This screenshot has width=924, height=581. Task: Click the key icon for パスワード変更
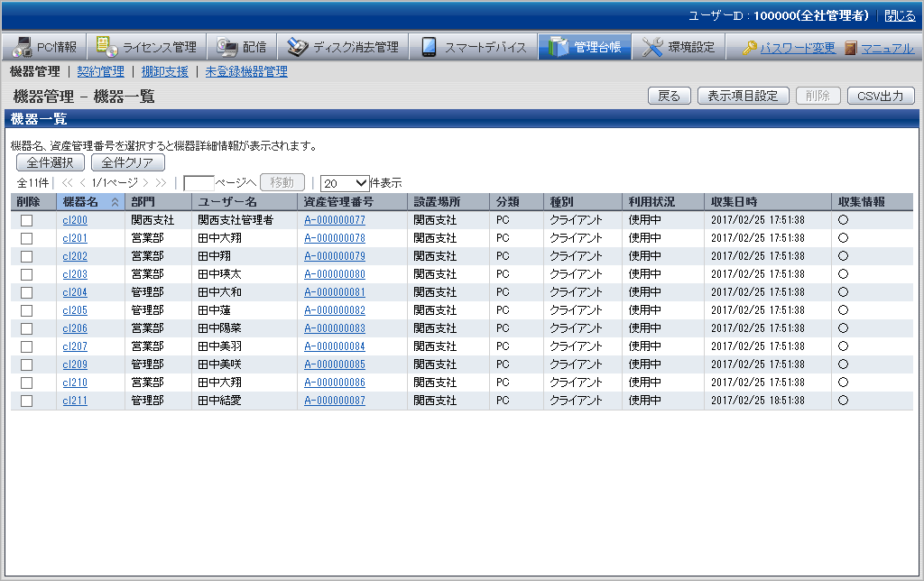click(750, 49)
